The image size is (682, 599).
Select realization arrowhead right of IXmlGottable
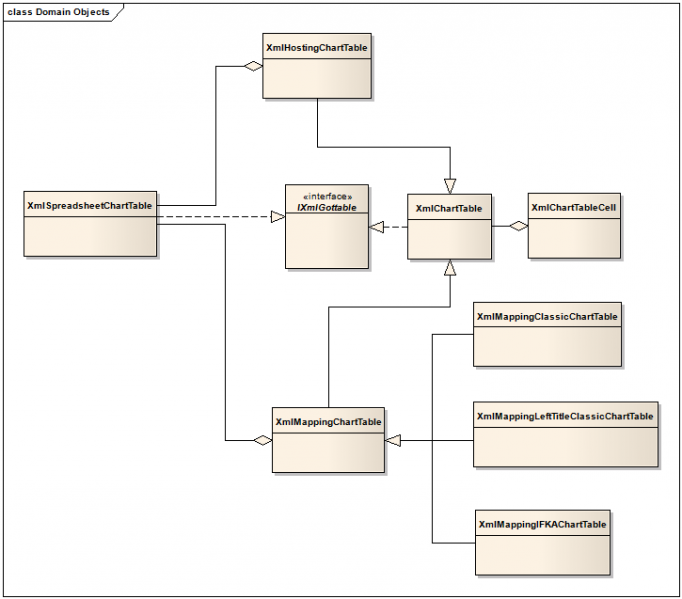point(377,227)
